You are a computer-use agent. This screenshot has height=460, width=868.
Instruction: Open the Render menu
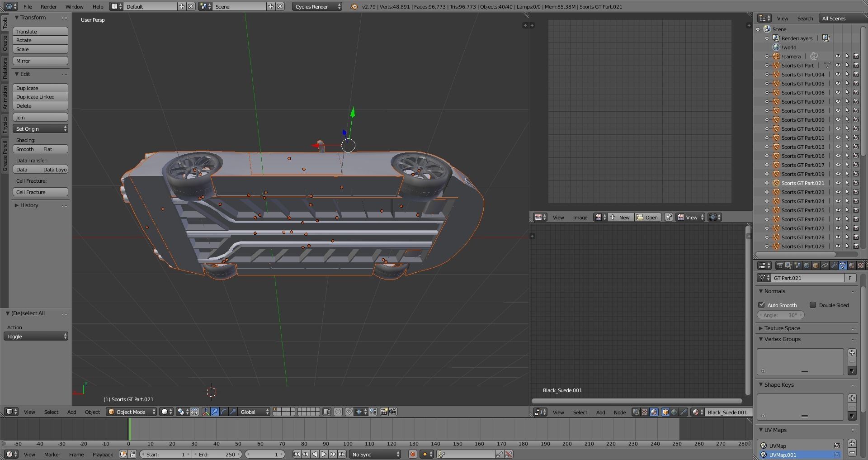point(49,7)
